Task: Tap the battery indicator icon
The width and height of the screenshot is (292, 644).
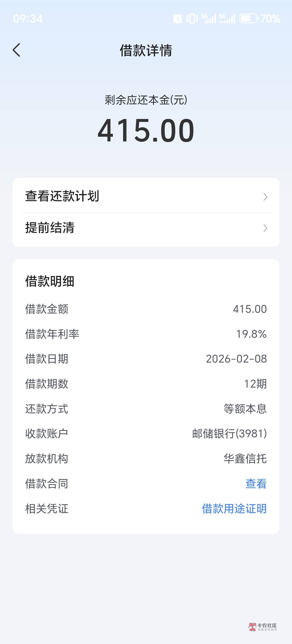Action: [x=248, y=19]
